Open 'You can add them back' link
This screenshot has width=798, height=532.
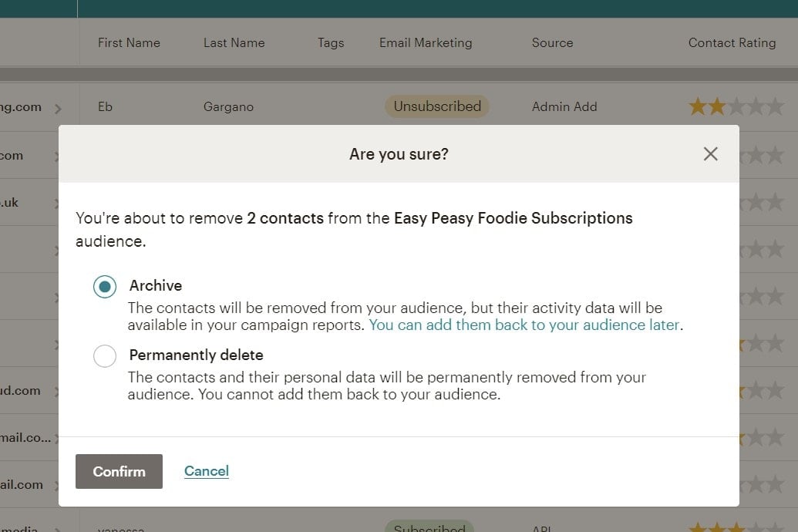pos(524,325)
